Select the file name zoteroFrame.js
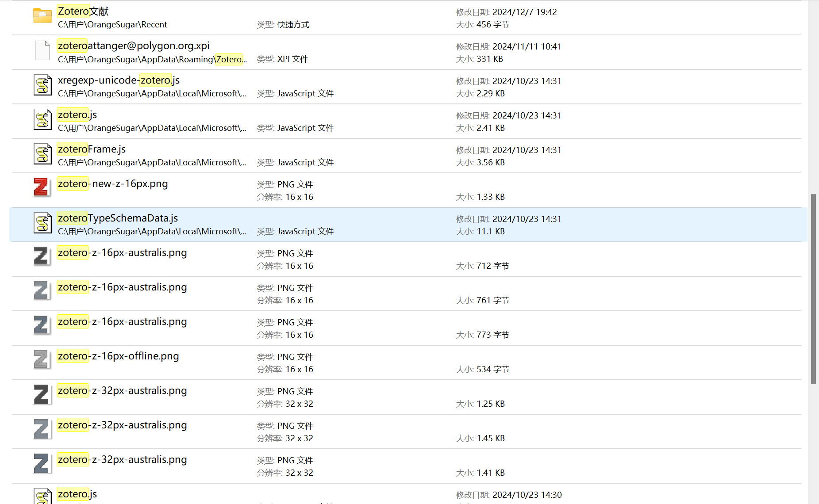 (x=92, y=149)
